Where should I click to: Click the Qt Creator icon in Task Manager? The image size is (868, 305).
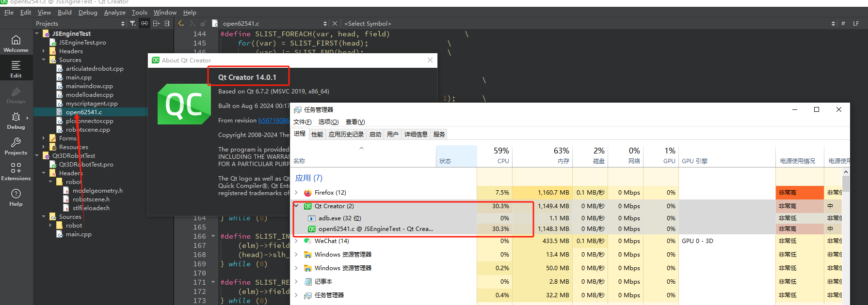coord(308,206)
